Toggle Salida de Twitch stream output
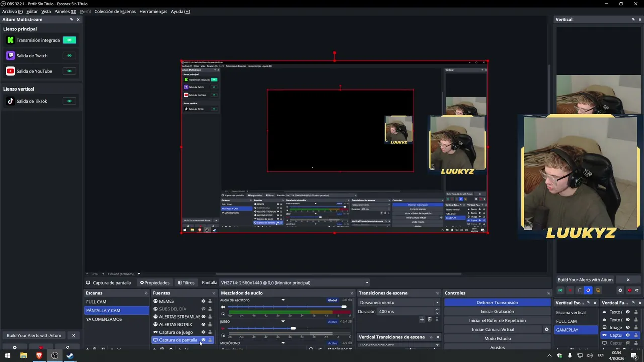This screenshot has height=362, width=644. (69, 56)
